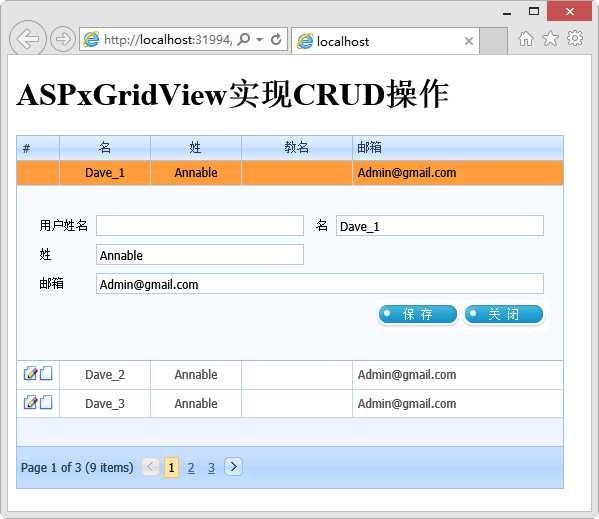The width and height of the screenshot is (599, 519).
Task: Select the Dave_1 cell in orange row
Action: point(105,173)
